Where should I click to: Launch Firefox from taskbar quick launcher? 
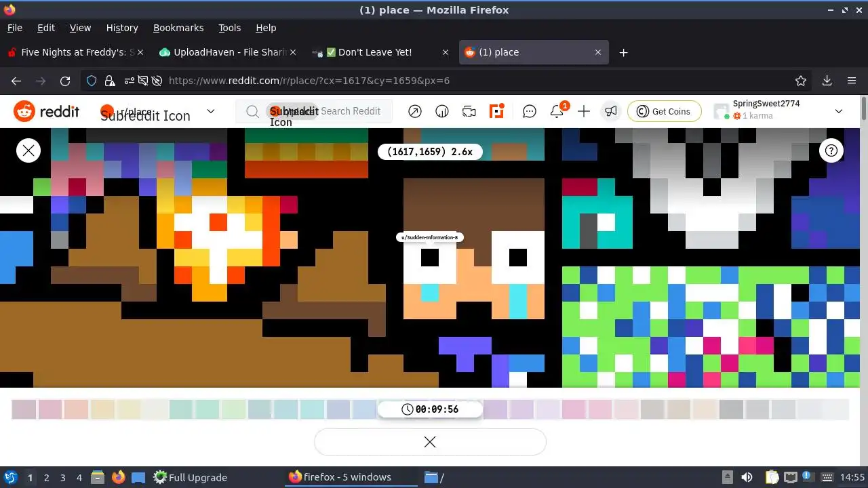click(x=118, y=477)
